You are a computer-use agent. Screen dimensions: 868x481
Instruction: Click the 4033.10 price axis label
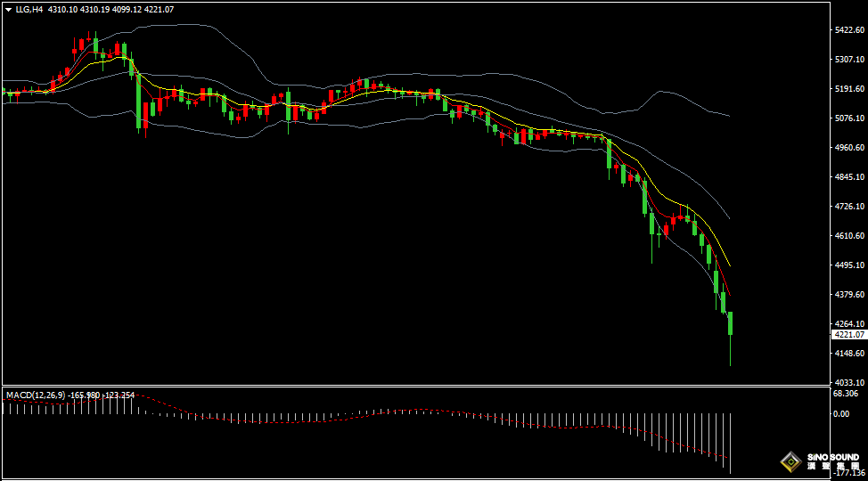tap(848, 382)
